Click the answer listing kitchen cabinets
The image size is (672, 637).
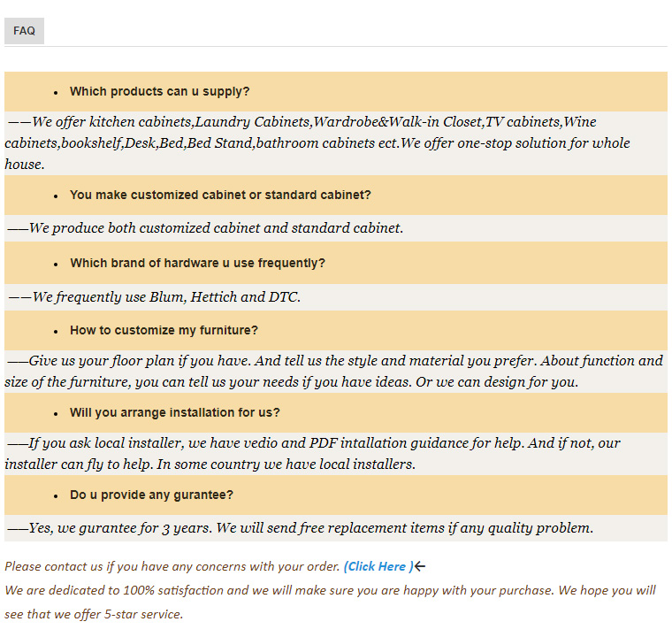click(x=317, y=142)
